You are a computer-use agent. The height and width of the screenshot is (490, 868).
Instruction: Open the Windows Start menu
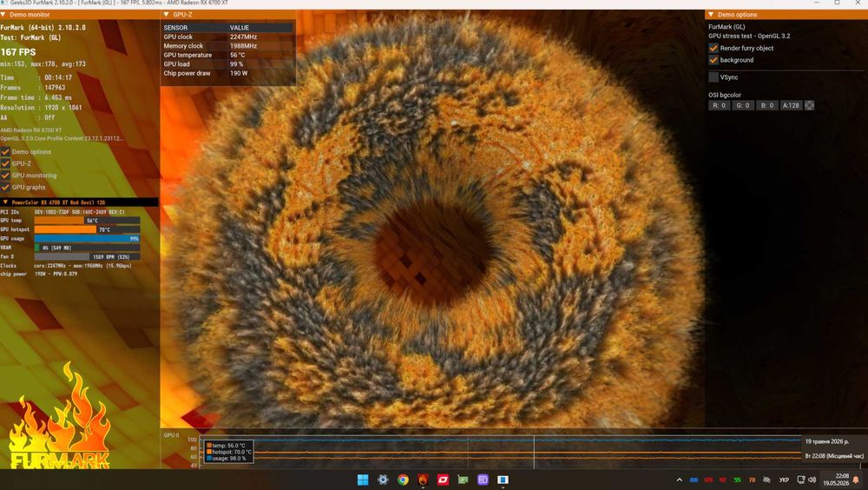coord(363,480)
